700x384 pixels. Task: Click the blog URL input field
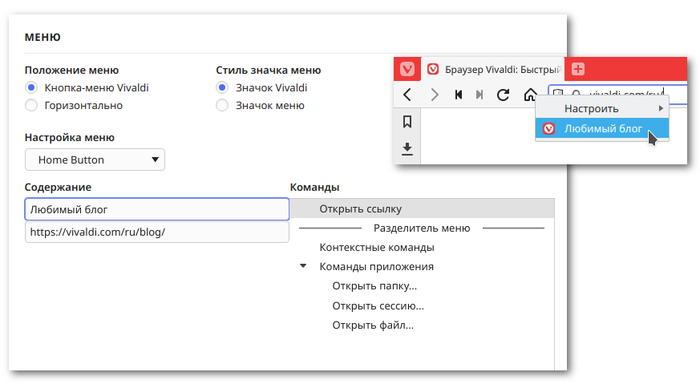(x=157, y=232)
